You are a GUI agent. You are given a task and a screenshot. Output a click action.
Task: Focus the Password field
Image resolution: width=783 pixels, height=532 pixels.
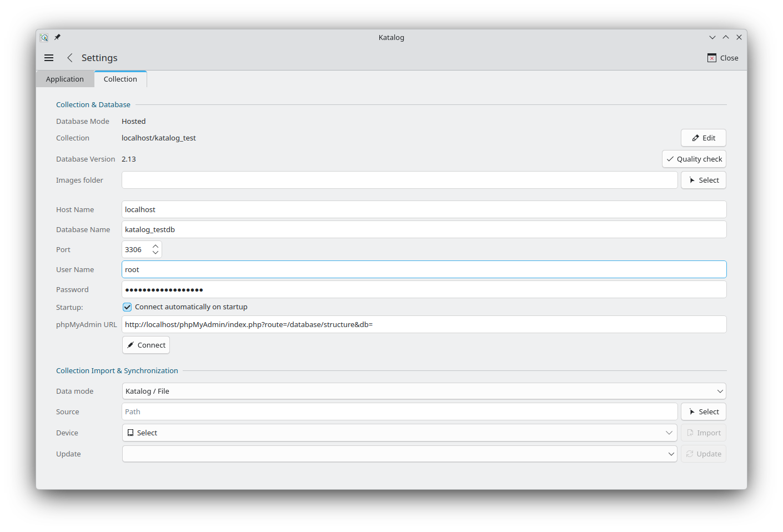tap(424, 289)
